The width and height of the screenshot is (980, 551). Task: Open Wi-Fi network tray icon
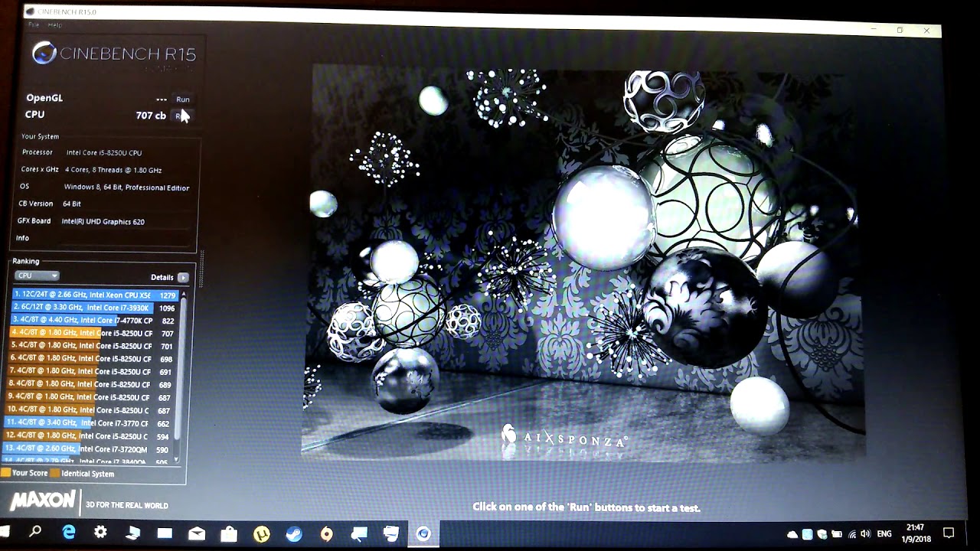point(851,534)
